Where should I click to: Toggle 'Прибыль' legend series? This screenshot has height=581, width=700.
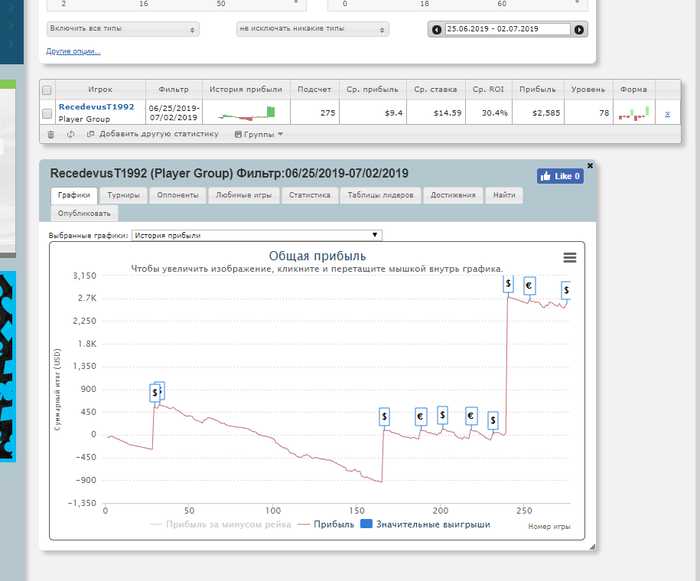tap(326, 524)
